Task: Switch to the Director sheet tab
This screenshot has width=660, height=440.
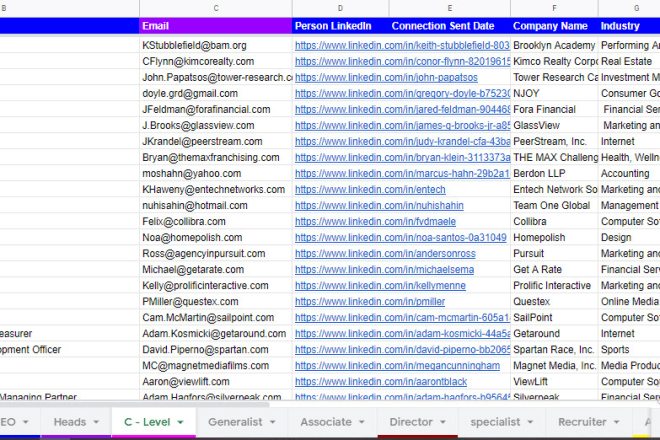Action: [x=418, y=422]
